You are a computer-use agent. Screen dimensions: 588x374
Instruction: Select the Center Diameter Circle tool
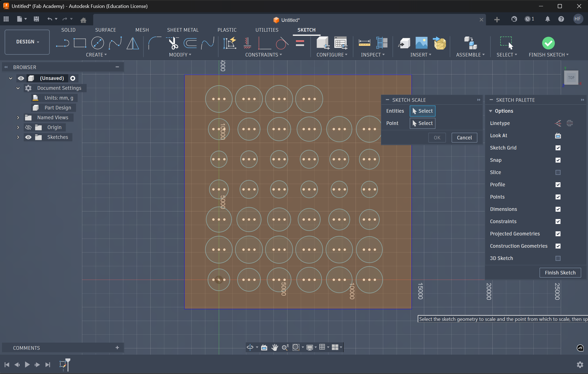(98, 43)
